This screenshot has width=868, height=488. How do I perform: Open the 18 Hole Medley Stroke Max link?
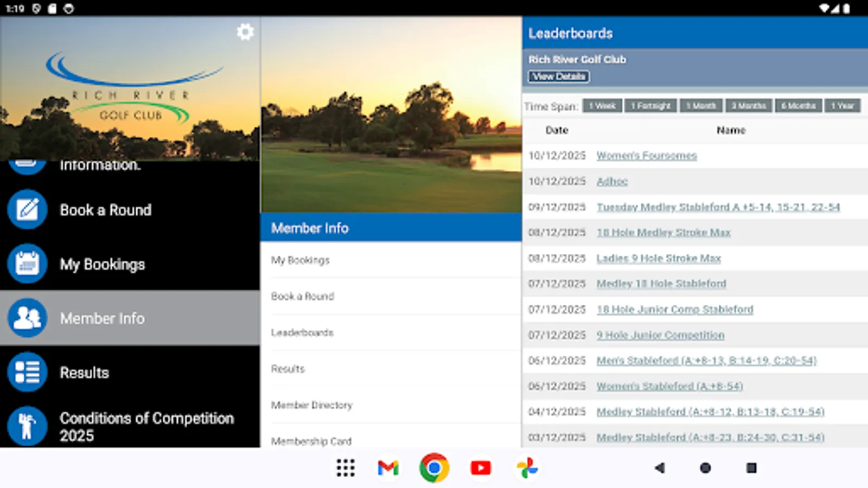point(663,233)
